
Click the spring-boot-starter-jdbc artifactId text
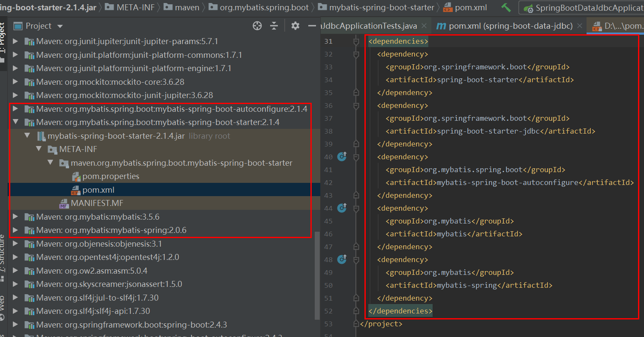488,131
